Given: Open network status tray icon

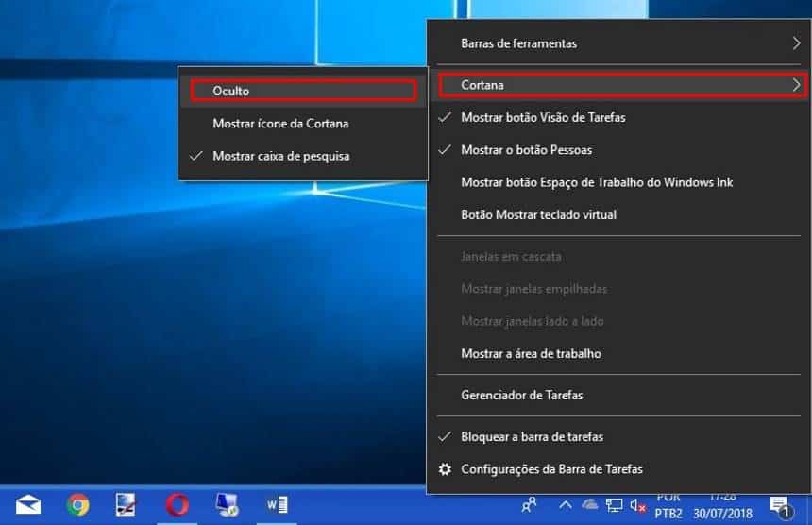Looking at the screenshot, I should [614, 505].
